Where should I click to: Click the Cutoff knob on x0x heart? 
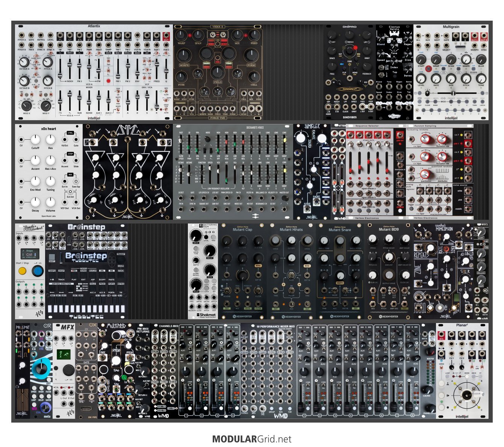tap(35, 140)
